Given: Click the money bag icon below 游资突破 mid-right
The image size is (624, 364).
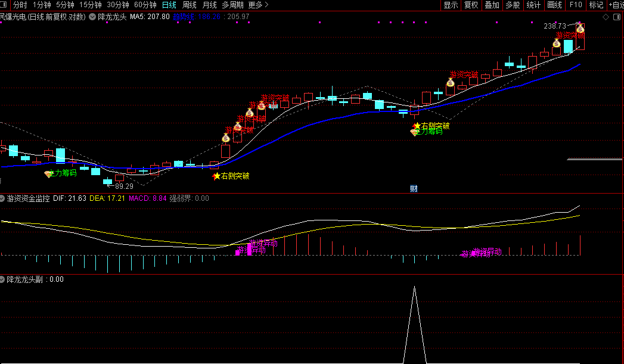Looking at the screenshot, I should click(450, 82).
